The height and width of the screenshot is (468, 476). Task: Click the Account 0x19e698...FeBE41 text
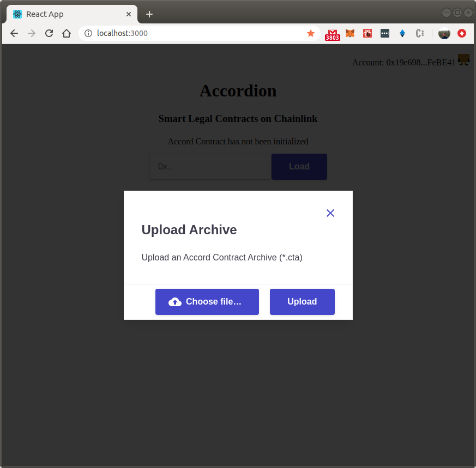[x=403, y=63]
